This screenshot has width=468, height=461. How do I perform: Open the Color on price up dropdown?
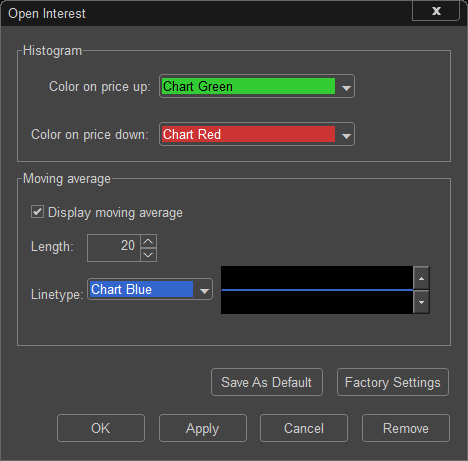pyautogui.click(x=346, y=87)
